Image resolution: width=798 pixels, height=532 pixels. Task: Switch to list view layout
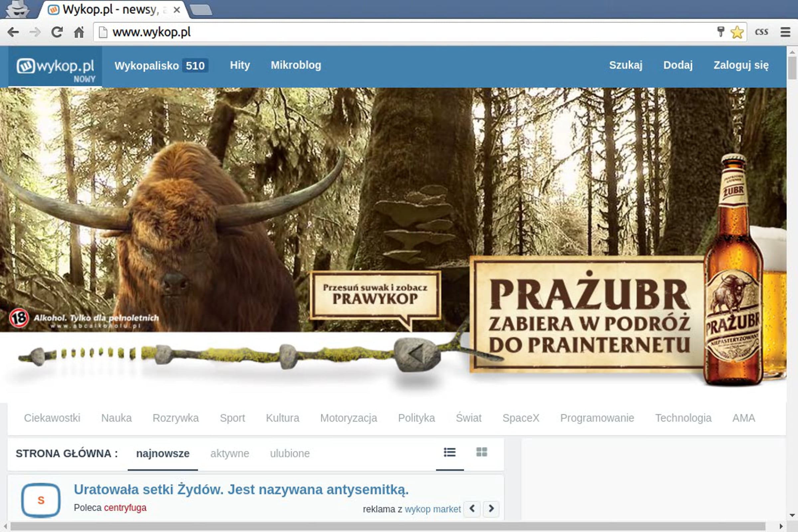450,452
